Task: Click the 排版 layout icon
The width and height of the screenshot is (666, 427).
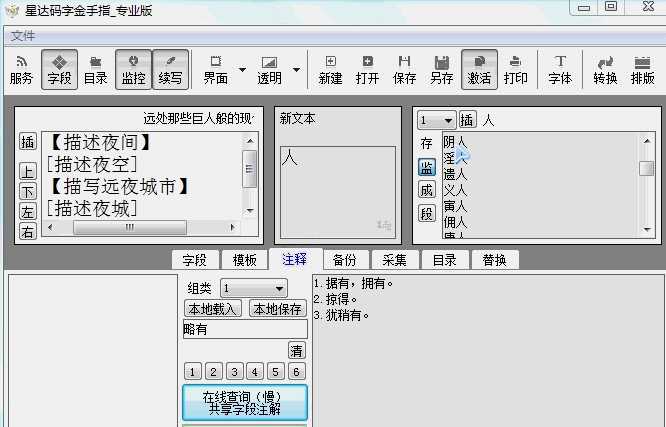Action: click(643, 70)
